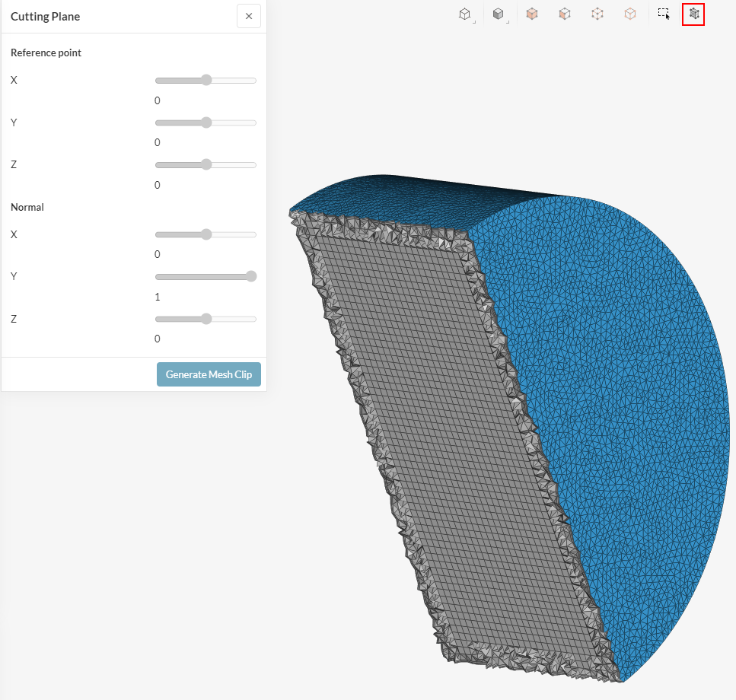Open the shaded render mode dropdown
Image resolution: width=736 pixels, height=700 pixels.
498,14
